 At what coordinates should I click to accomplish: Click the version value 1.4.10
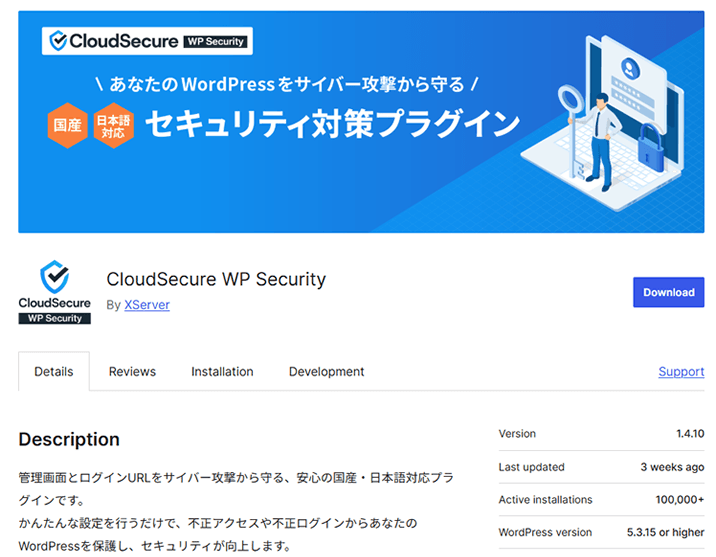pyautogui.click(x=690, y=434)
